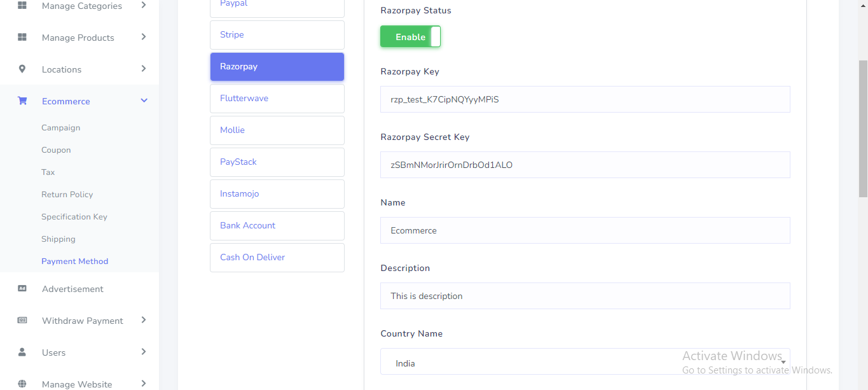
Task: Click the Ecommerce shopping cart icon
Action: pos(22,101)
